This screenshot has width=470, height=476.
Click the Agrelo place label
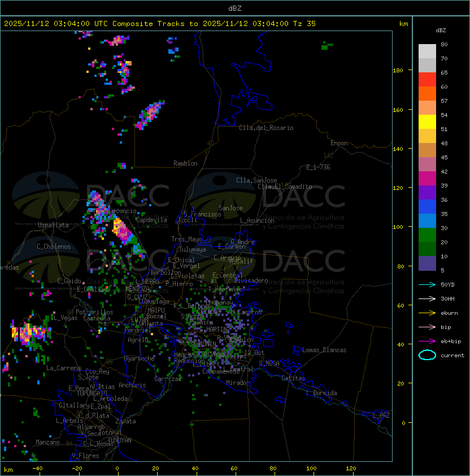click(138, 340)
